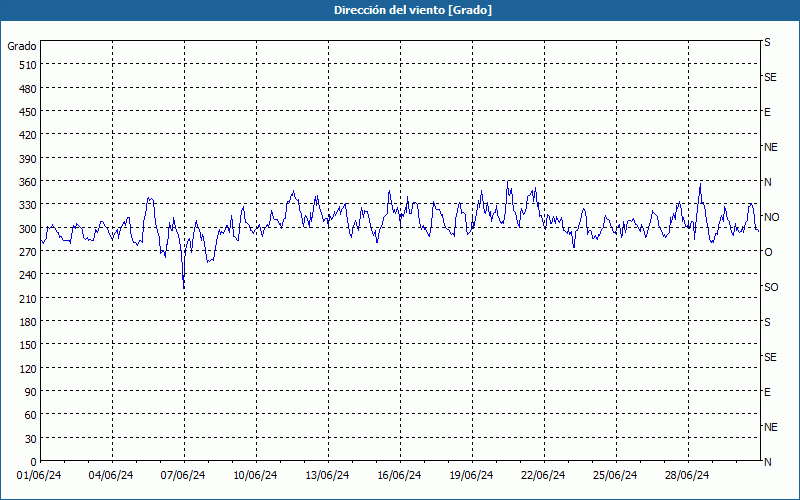Screen dimensions: 800x500
Task: Click the date label 13/06/24
Action: (327, 476)
